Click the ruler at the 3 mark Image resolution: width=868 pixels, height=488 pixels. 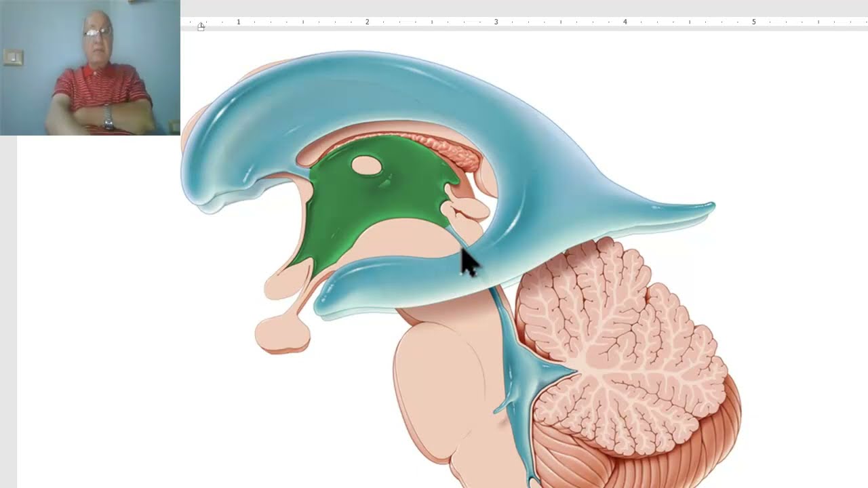coord(496,22)
